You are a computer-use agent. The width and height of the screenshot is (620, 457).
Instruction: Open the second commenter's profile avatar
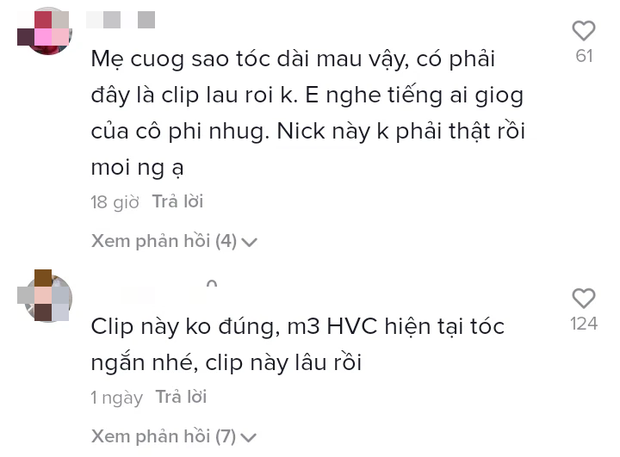pos(44,296)
